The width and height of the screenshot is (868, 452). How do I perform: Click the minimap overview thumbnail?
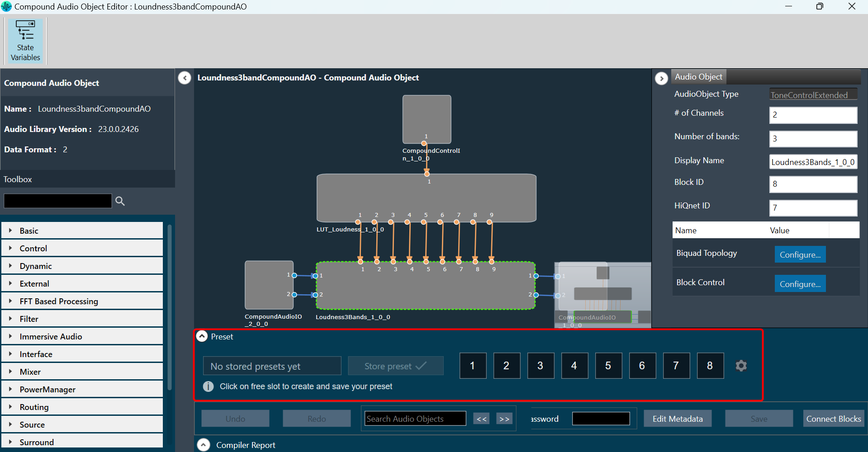[x=603, y=295]
